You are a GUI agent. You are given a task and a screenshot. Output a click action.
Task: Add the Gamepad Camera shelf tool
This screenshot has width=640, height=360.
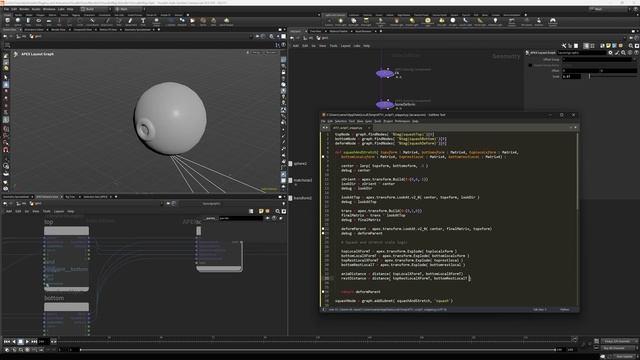pyautogui.click(x=553, y=21)
